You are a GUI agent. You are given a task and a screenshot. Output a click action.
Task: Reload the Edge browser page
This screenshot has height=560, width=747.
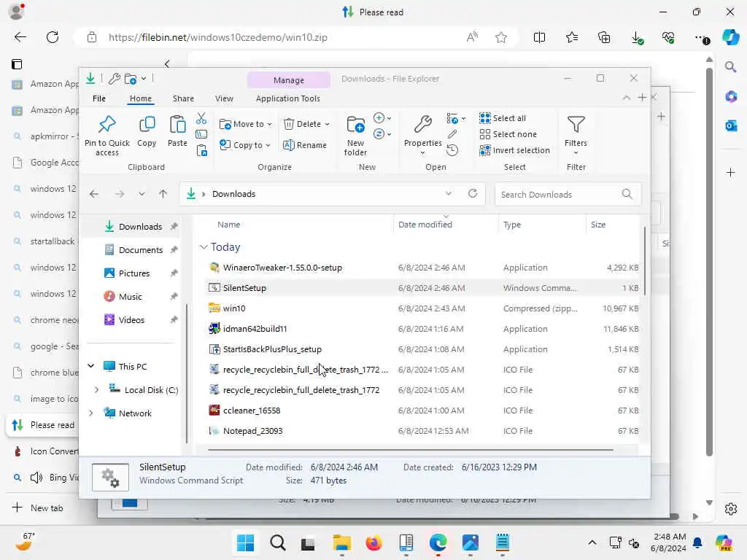pyautogui.click(x=53, y=37)
